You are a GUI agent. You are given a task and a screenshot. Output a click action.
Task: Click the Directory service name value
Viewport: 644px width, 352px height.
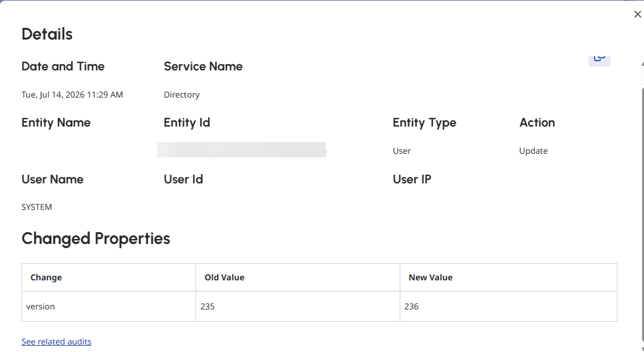tap(181, 94)
